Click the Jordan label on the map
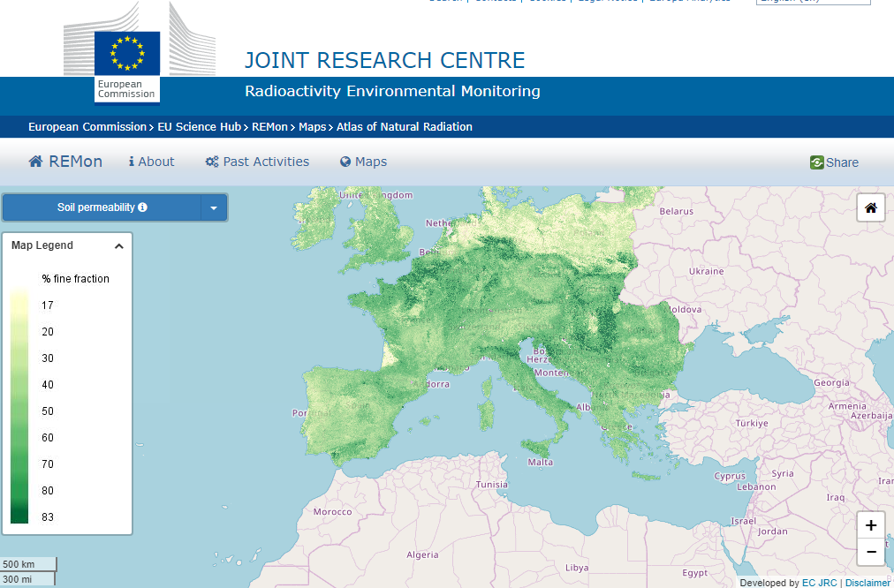Image resolution: width=894 pixels, height=588 pixels. 773,531
